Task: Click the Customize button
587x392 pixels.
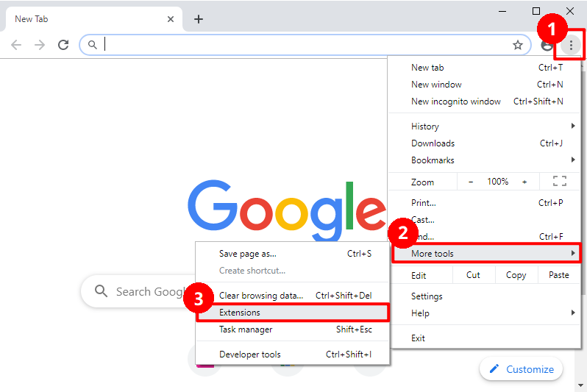Action: pos(522,369)
